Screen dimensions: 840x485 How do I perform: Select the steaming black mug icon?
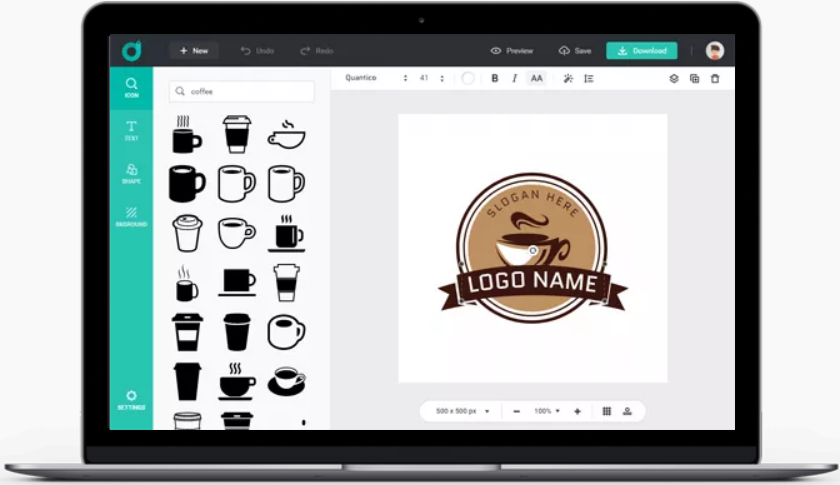(186, 135)
